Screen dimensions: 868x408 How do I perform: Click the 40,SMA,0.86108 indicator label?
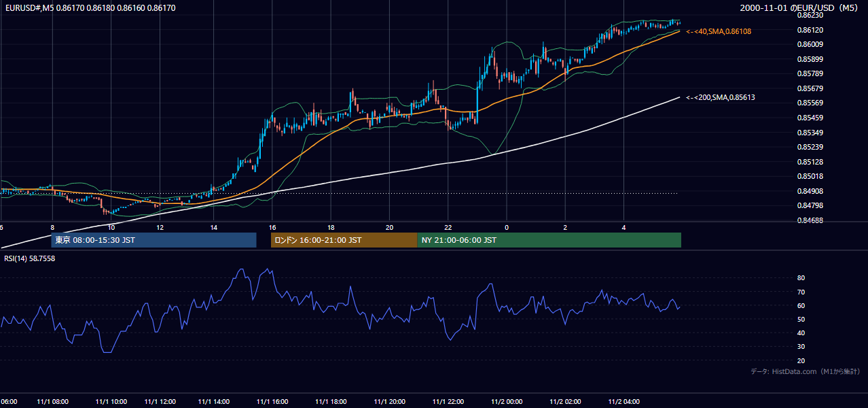pyautogui.click(x=719, y=31)
